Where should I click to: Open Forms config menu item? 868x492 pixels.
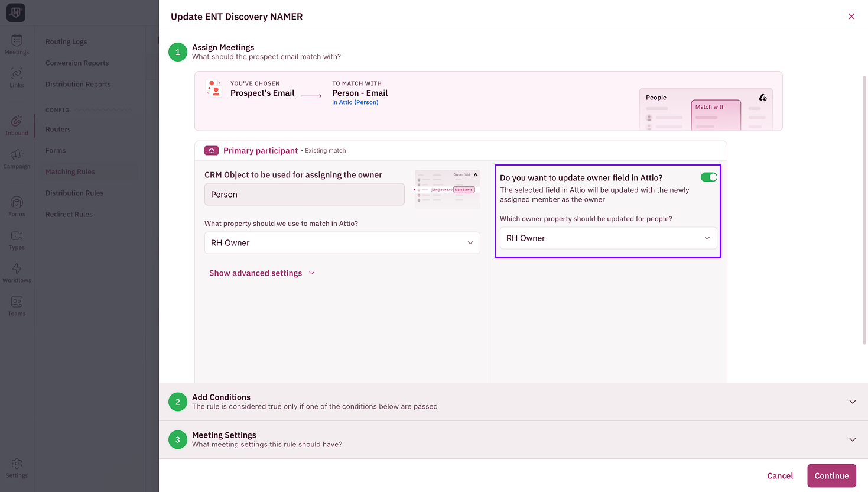tap(56, 151)
